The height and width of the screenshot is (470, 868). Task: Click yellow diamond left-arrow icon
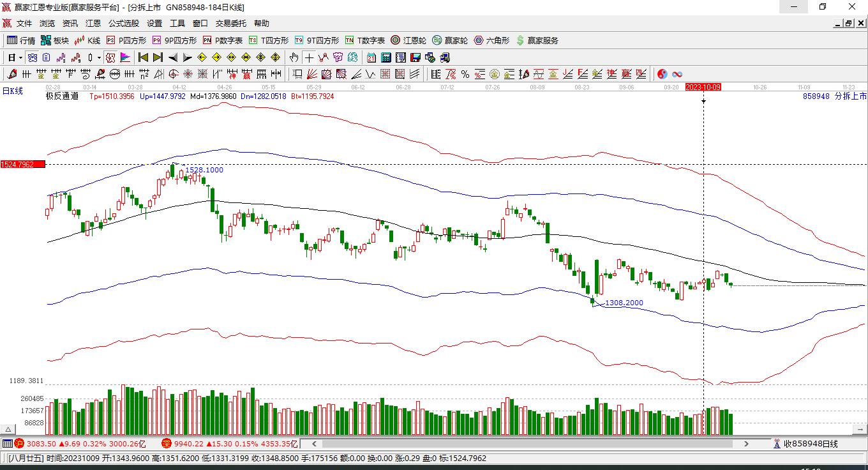point(202,57)
